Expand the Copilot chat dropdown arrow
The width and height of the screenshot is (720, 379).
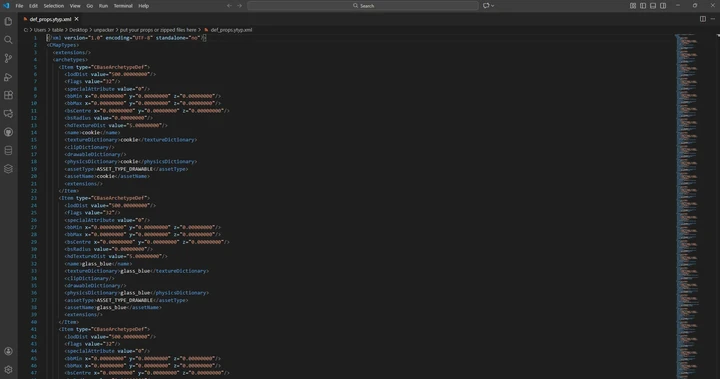493,6
